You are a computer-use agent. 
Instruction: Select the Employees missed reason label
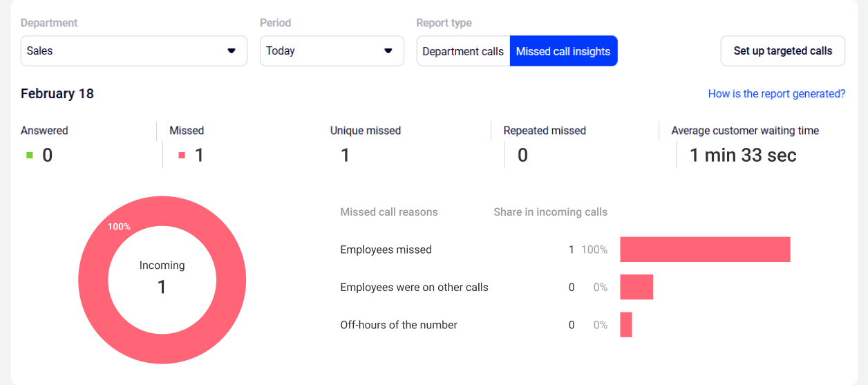point(386,250)
